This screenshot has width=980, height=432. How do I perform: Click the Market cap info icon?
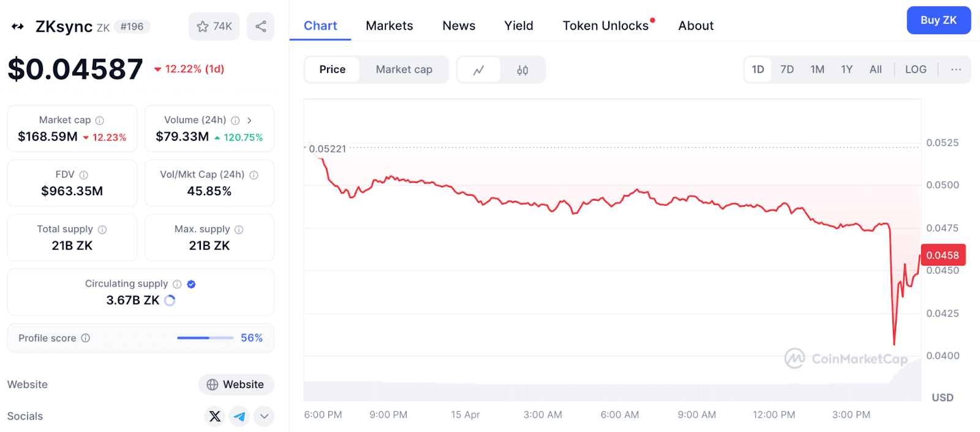[x=100, y=121]
